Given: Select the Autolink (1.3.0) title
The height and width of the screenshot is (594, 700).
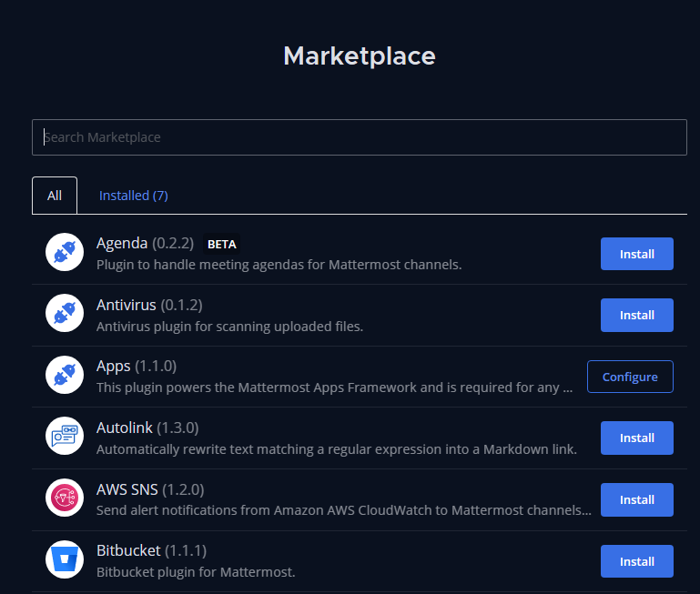Looking at the screenshot, I should (x=147, y=428).
